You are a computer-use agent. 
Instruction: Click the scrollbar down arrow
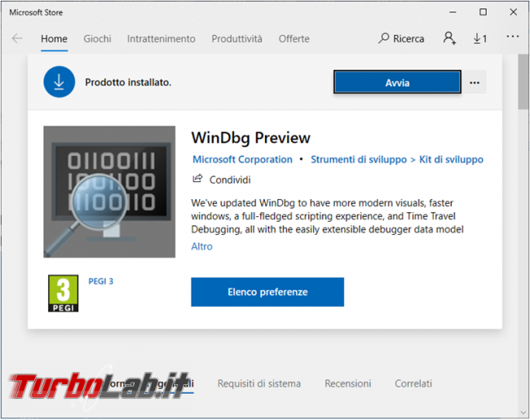tap(523, 413)
